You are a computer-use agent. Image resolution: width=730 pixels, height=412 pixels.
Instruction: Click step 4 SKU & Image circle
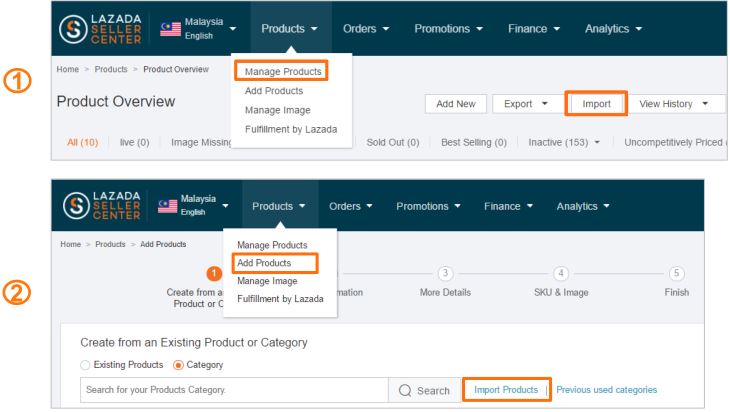pyautogui.click(x=561, y=273)
